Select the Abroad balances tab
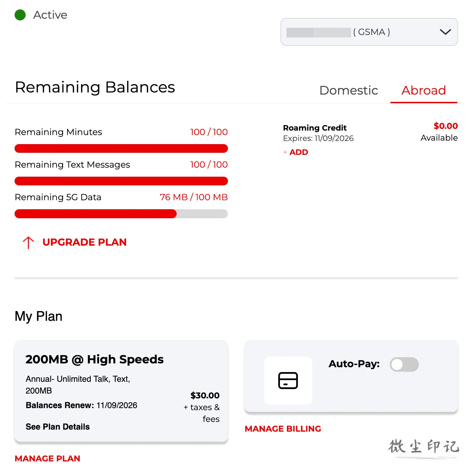The image size is (476, 476). [423, 90]
